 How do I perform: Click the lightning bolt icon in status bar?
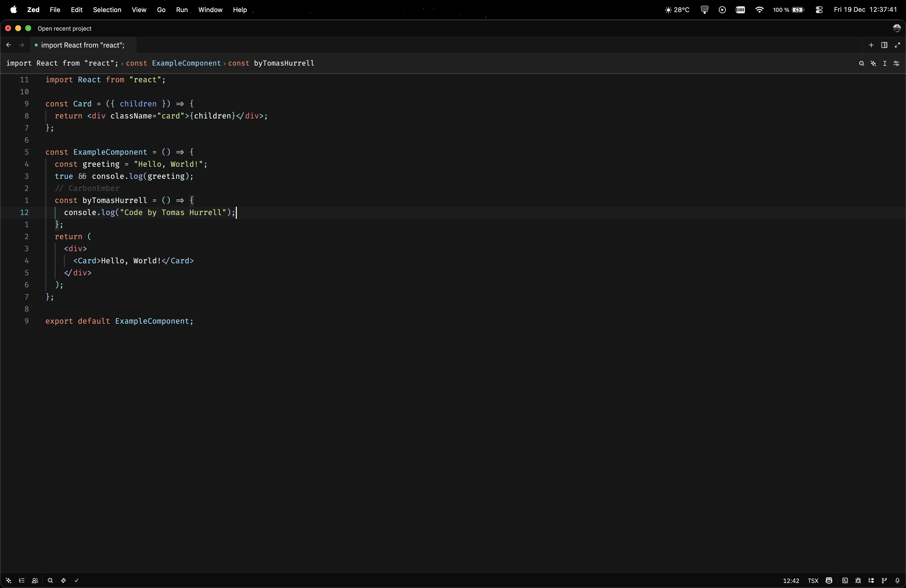[64, 580]
